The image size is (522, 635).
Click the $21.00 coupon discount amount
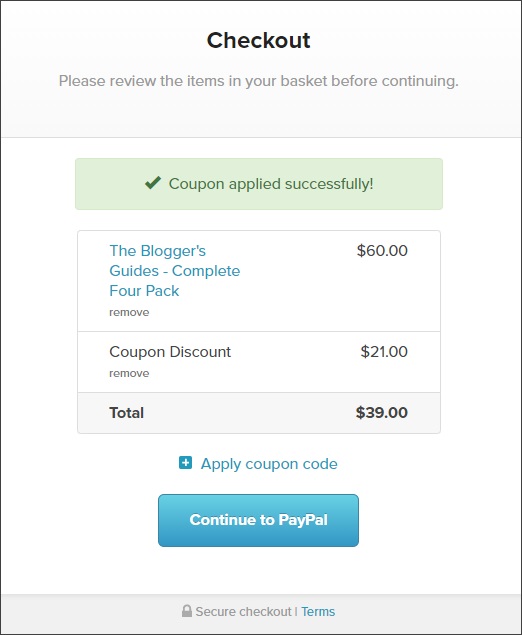(384, 352)
